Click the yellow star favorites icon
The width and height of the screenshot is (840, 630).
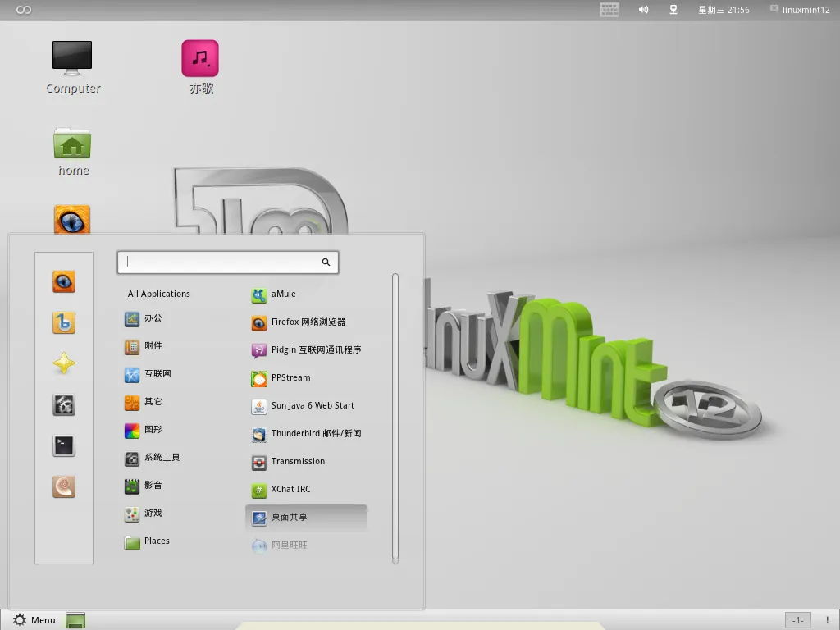(x=64, y=364)
